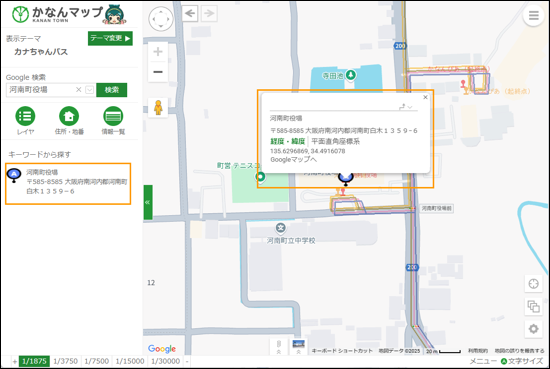The width and height of the screenshot is (550, 369).
Task: Zoom out with the minus button
Action: tap(158, 72)
